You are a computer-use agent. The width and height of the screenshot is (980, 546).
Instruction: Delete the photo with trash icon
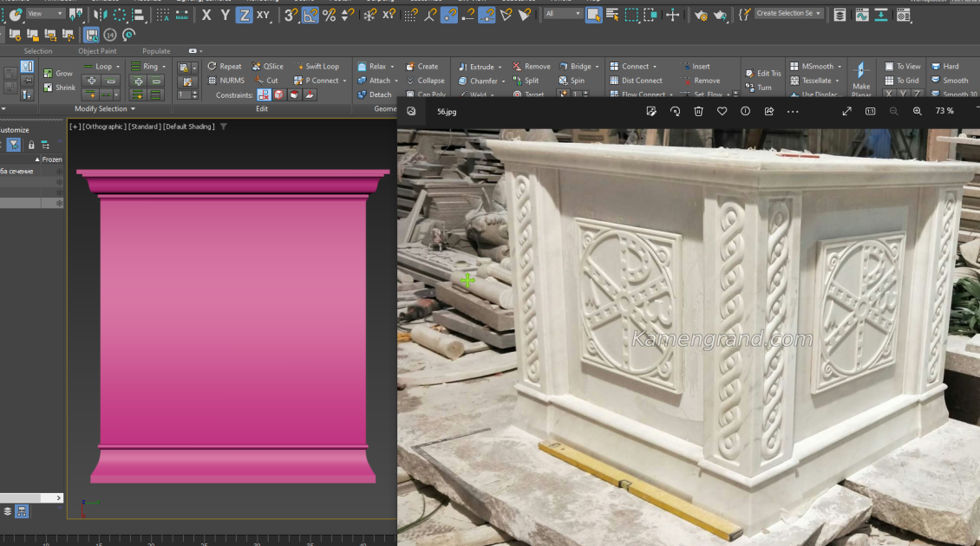tap(698, 111)
